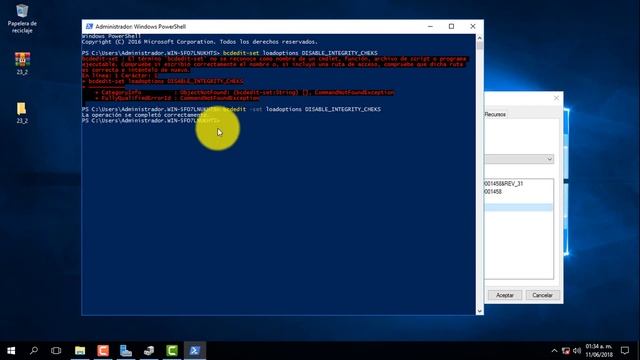Show hidden system tray icons

tap(554, 351)
